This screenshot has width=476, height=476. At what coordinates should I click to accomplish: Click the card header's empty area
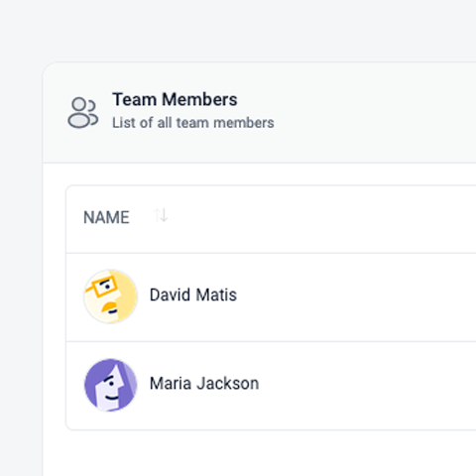374,112
